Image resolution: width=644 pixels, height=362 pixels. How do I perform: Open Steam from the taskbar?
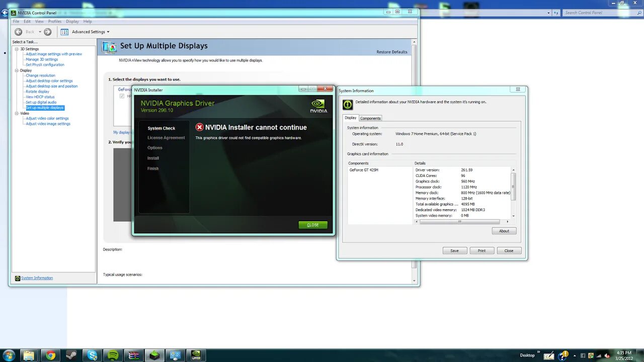click(71, 355)
